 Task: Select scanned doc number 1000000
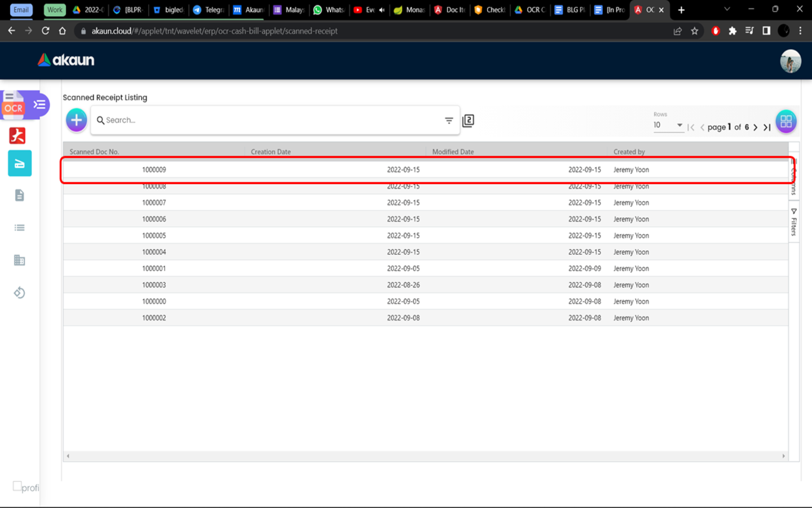pyautogui.click(x=154, y=301)
